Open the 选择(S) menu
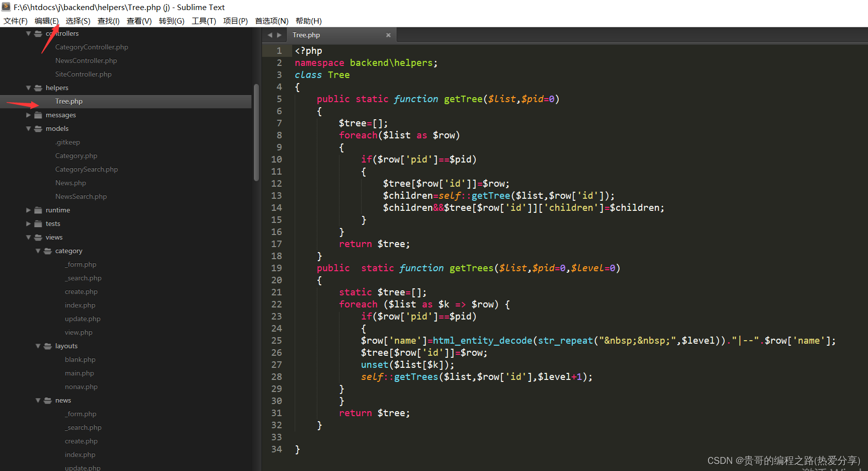 [78, 21]
